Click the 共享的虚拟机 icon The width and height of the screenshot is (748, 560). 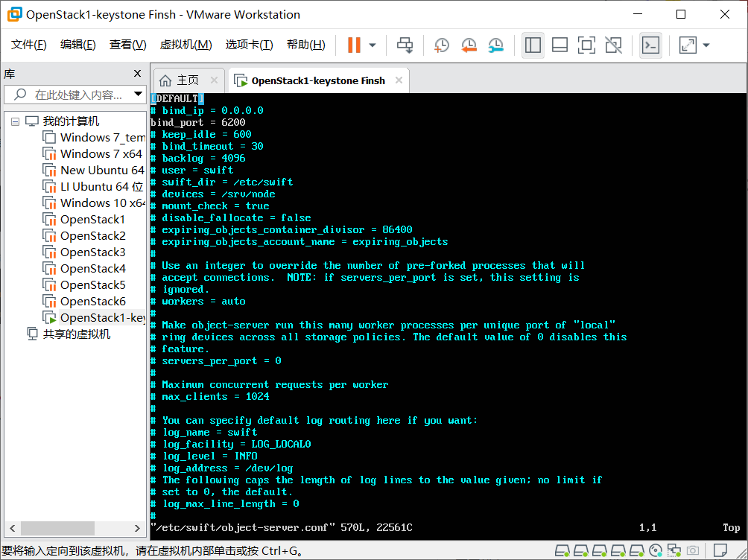33,334
